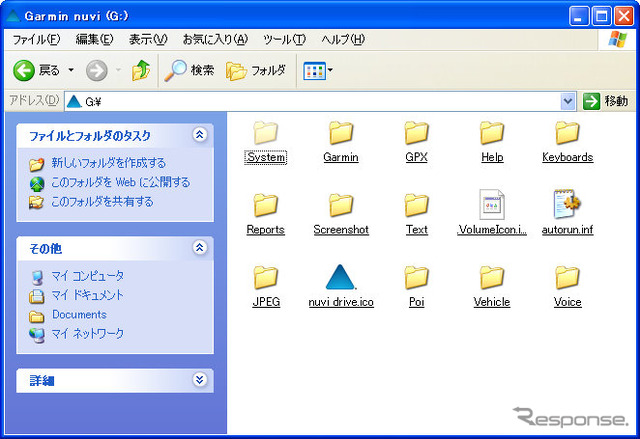Select the Voice folder icon
The width and height of the screenshot is (640, 439).
[567, 277]
